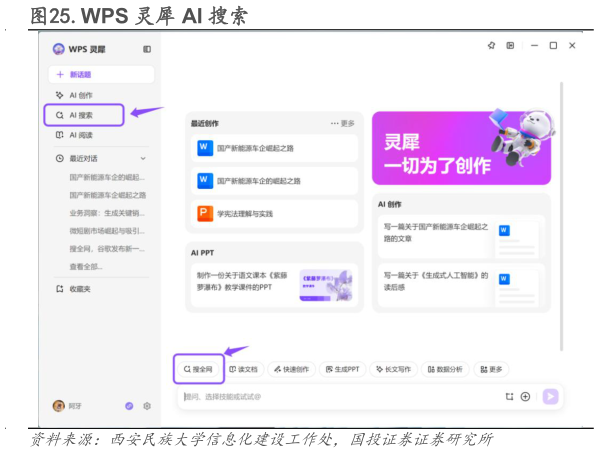This screenshot has height=453, width=599.
Task: Collapse the sidebar with the panel icon
Action: point(147,49)
